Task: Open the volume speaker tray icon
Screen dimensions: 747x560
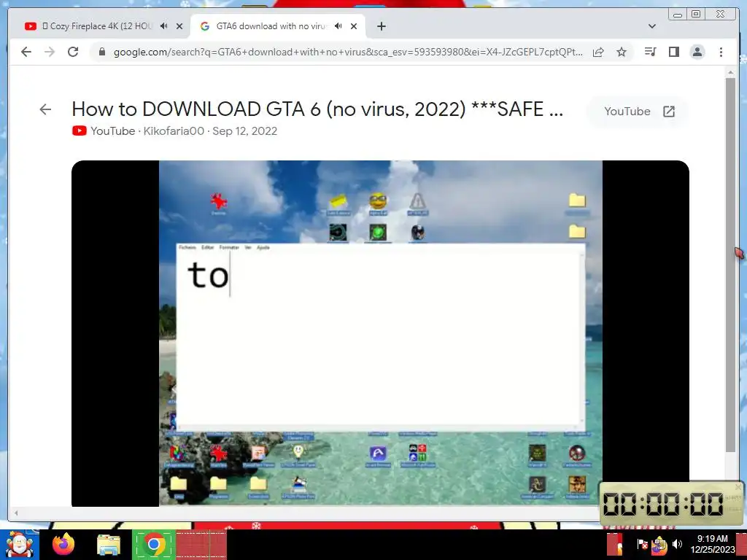Action: pyautogui.click(x=677, y=544)
